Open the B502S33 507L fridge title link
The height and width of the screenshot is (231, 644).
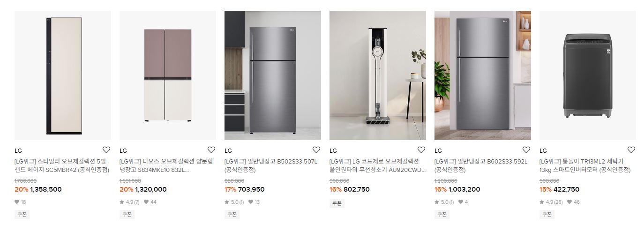point(271,166)
